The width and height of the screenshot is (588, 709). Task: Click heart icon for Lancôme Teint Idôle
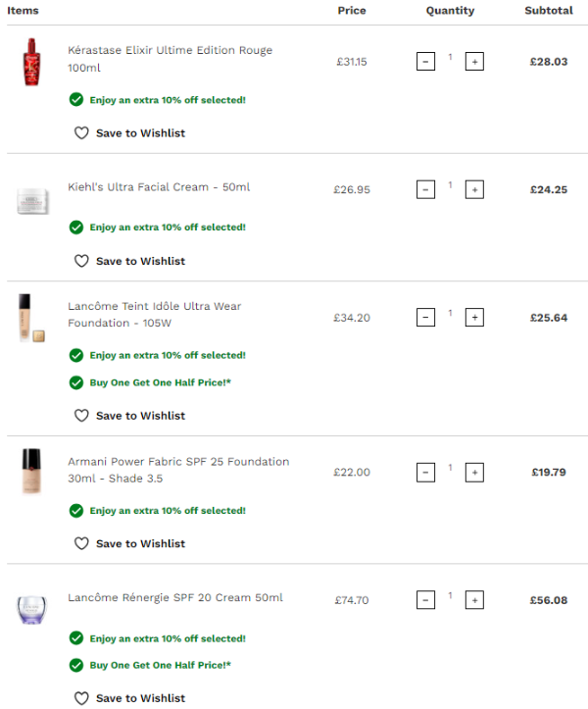[81, 416]
